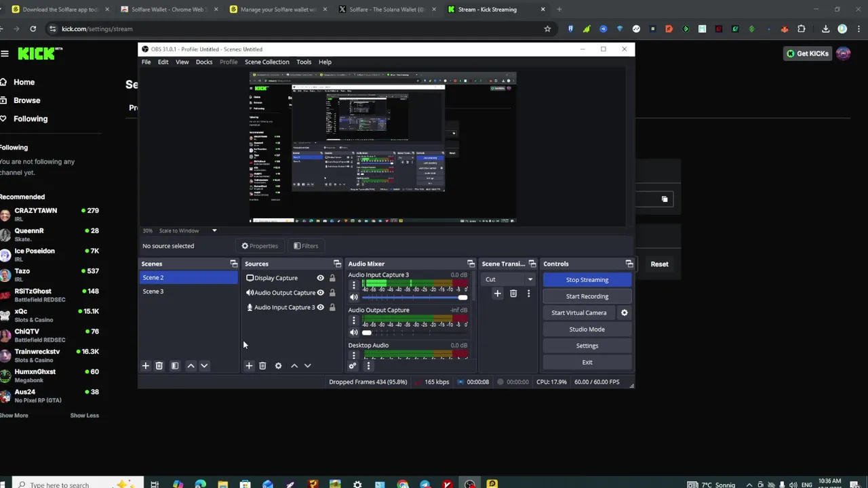This screenshot has width=868, height=488.
Task: Click the browser address bar
Action: coord(298,28)
